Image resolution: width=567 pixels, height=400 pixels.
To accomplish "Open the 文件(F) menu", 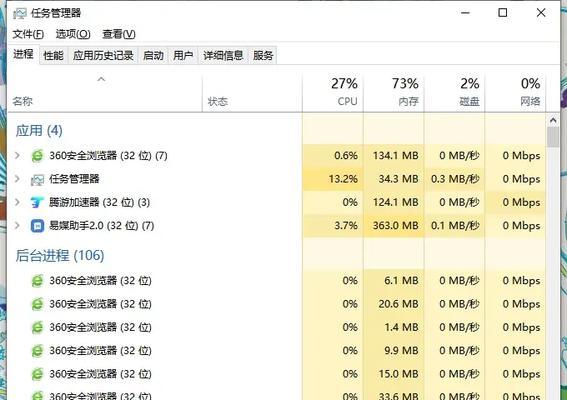I will coord(28,34).
